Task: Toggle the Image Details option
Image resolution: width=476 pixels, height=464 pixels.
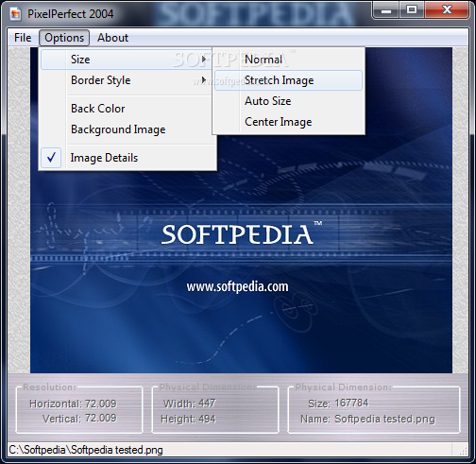Action: pyautogui.click(x=127, y=158)
